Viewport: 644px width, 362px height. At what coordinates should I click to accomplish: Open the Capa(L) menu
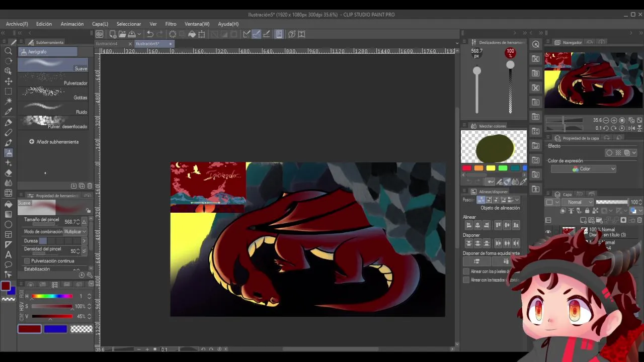pyautogui.click(x=100, y=24)
